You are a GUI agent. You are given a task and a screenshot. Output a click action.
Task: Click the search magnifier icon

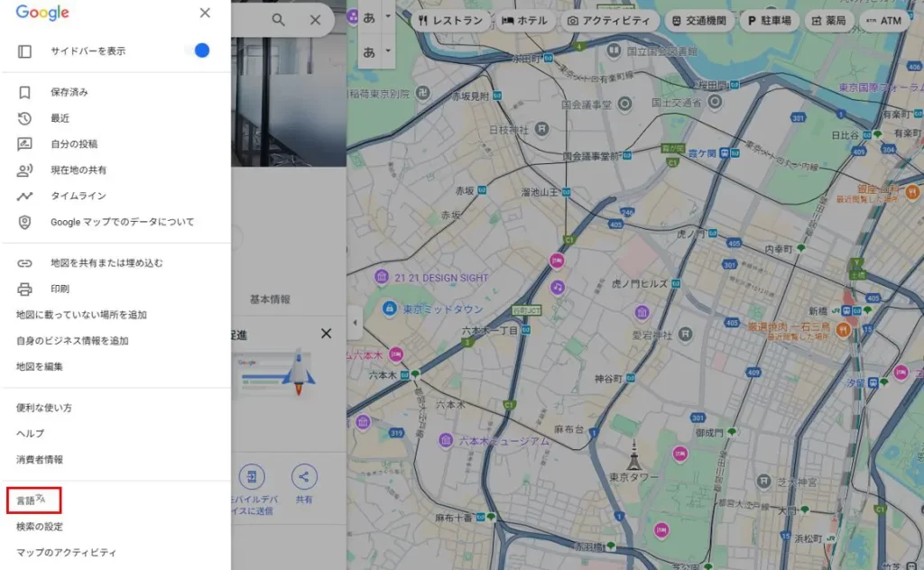(x=278, y=18)
